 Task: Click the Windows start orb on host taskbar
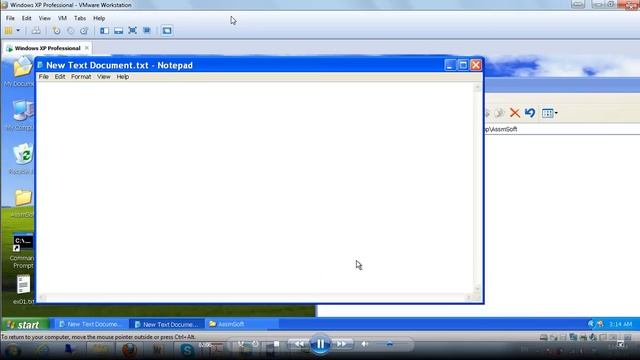click(12, 350)
